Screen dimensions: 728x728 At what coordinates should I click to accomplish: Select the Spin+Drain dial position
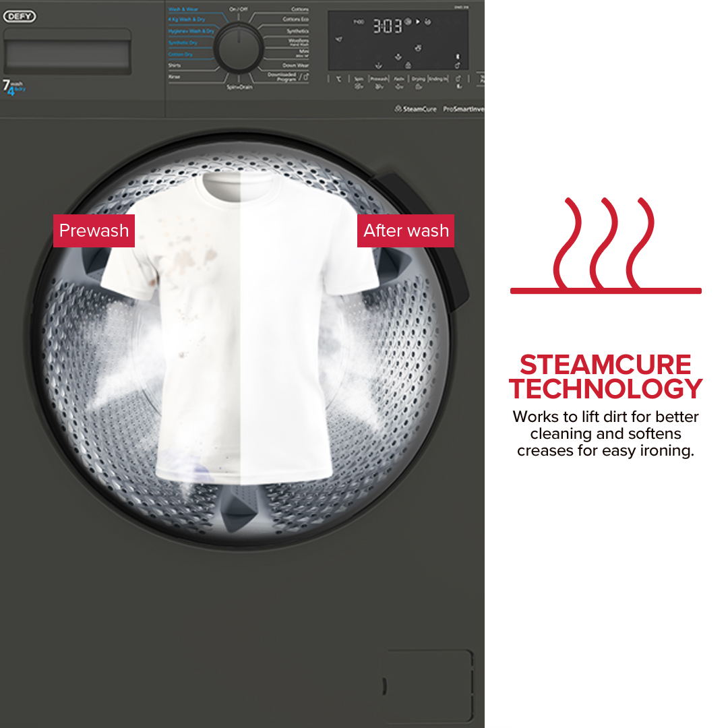coord(239,87)
